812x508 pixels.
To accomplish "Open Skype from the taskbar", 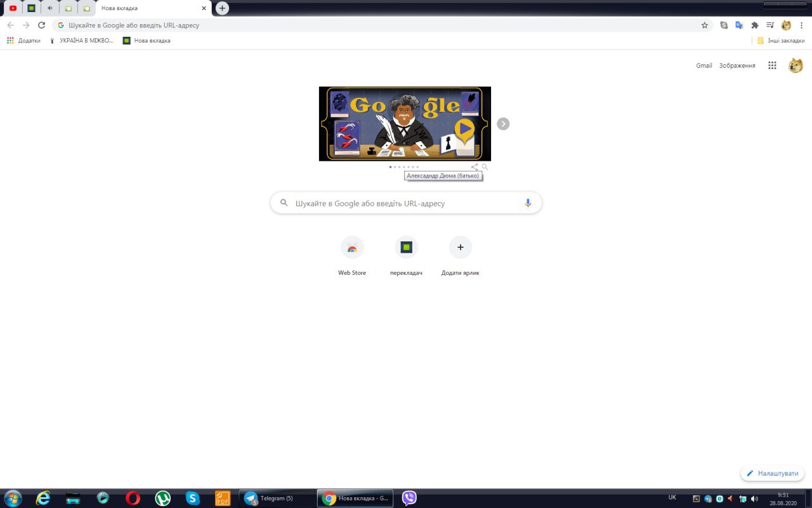I will pyautogui.click(x=193, y=498).
